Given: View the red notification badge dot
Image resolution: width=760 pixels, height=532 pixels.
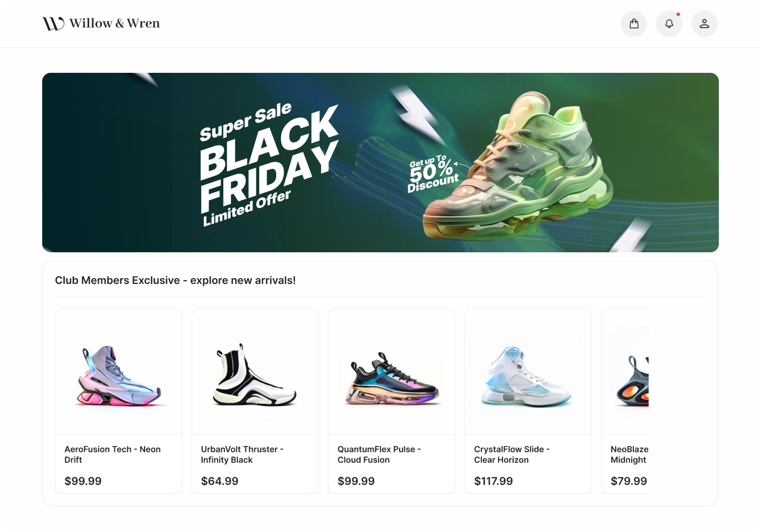Looking at the screenshot, I should coord(679,14).
